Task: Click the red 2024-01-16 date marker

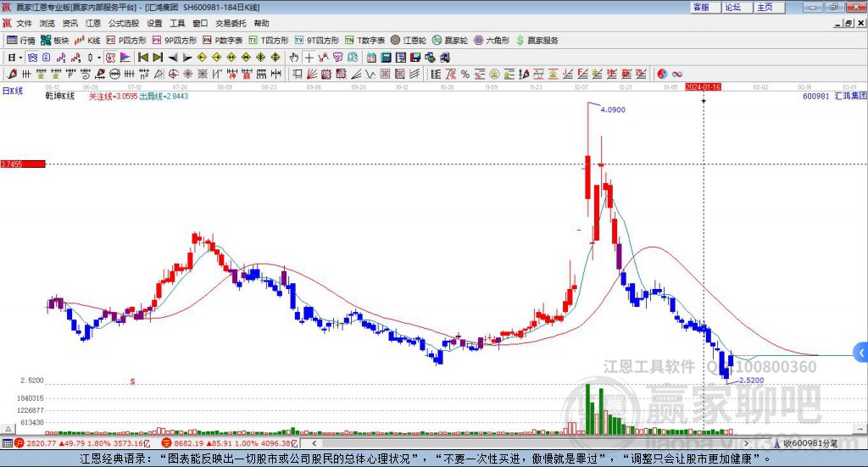Action: [703, 86]
